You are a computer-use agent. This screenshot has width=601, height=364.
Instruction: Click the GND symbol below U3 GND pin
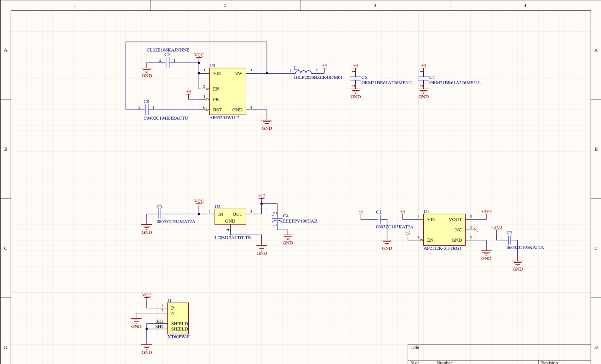tap(267, 125)
